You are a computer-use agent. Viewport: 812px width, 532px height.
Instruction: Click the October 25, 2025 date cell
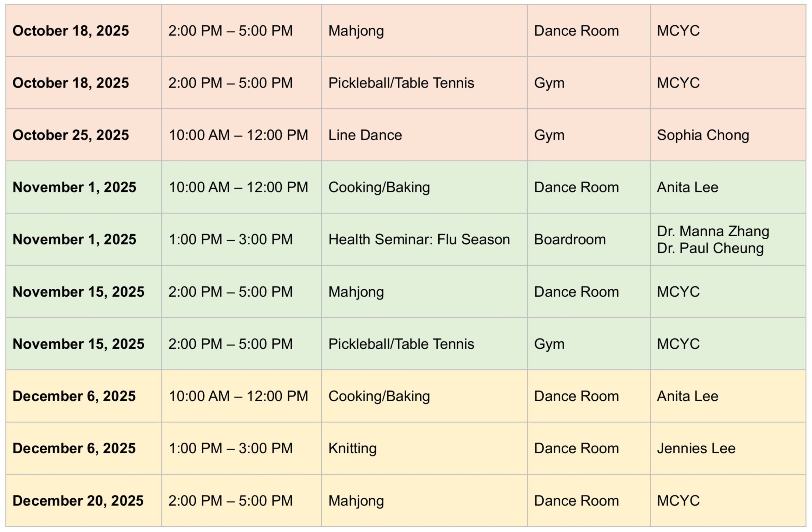(x=71, y=135)
